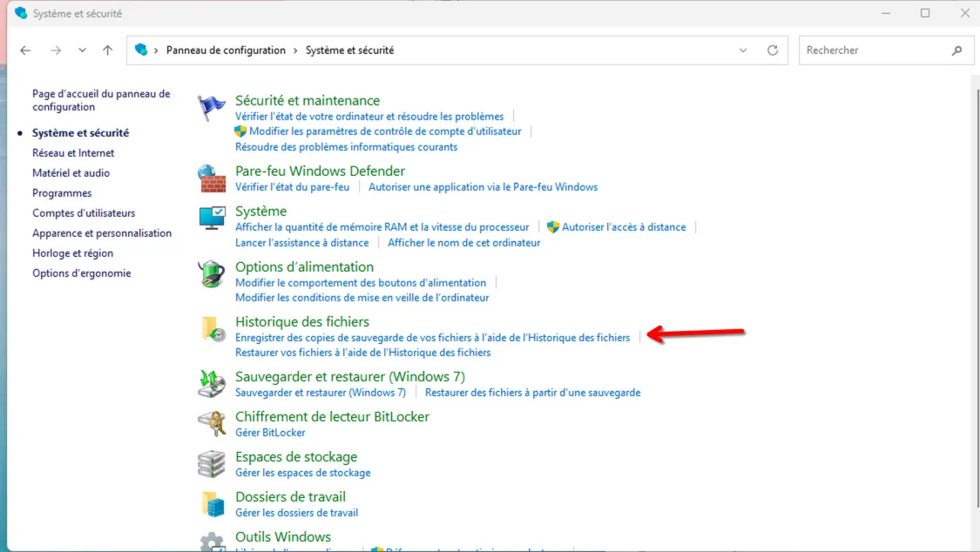980x552 pixels.
Task: Open Horloge et région category
Action: [x=72, y=252]
